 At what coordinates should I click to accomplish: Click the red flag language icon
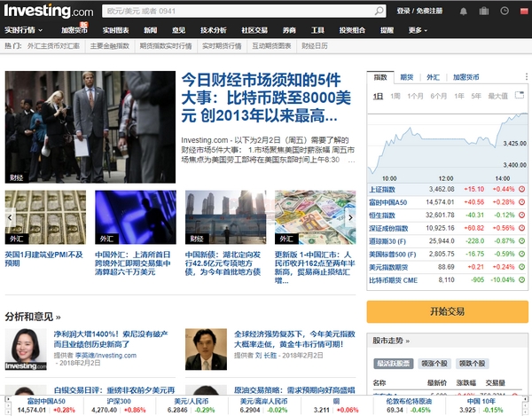pos(524,12)
